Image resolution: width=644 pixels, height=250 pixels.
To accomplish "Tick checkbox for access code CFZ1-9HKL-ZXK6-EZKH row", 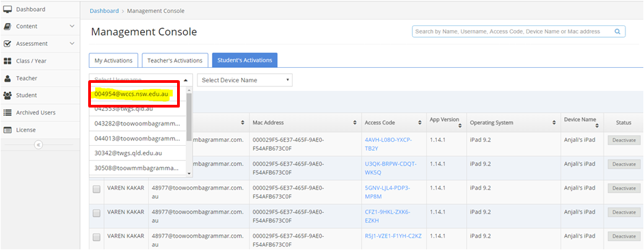I will pos(96,213).
